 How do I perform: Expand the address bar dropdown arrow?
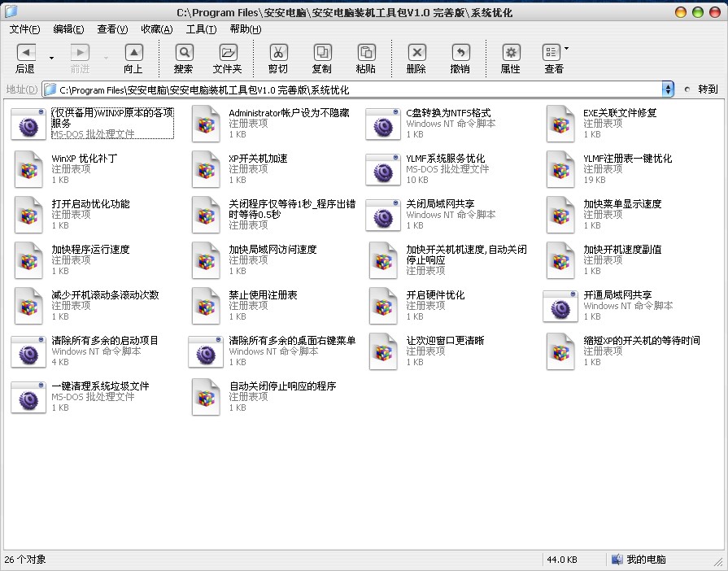(668, 89)
